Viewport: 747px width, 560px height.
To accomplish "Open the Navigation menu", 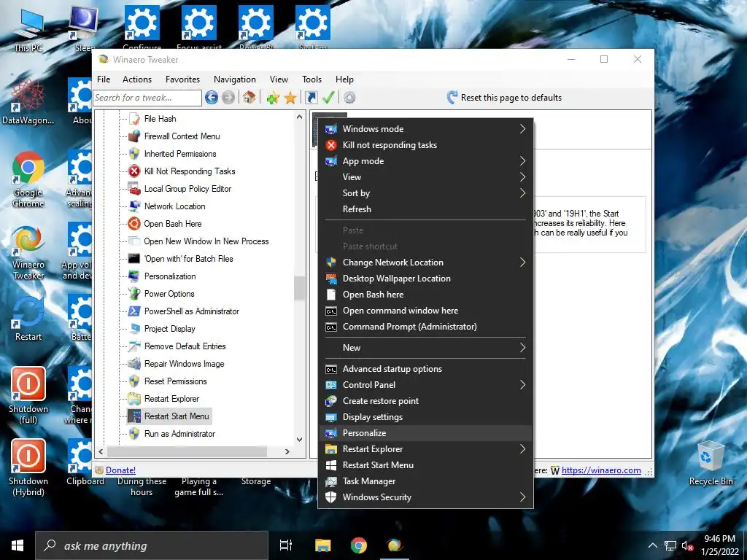I will click(x=234, y=79).
